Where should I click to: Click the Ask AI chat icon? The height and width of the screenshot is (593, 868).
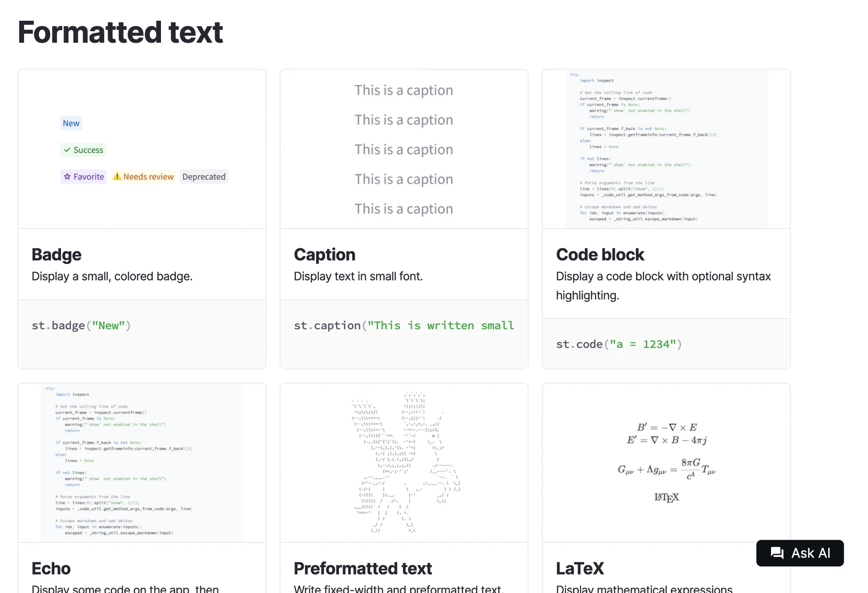pos(777,553)
